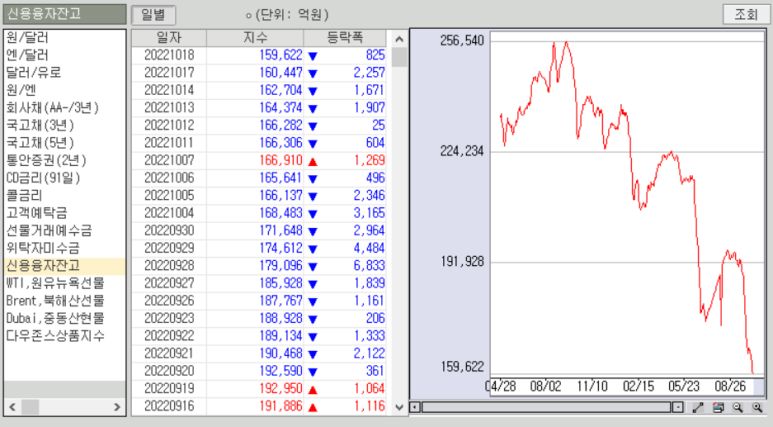Select 국고채(3년) in the list
The image size is (773, 427).
pos(64,125)
